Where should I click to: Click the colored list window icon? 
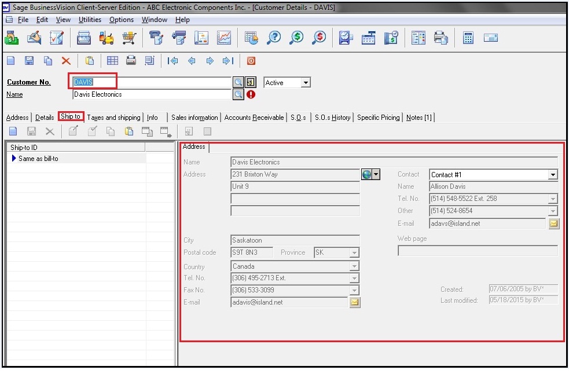pos(419,38)
